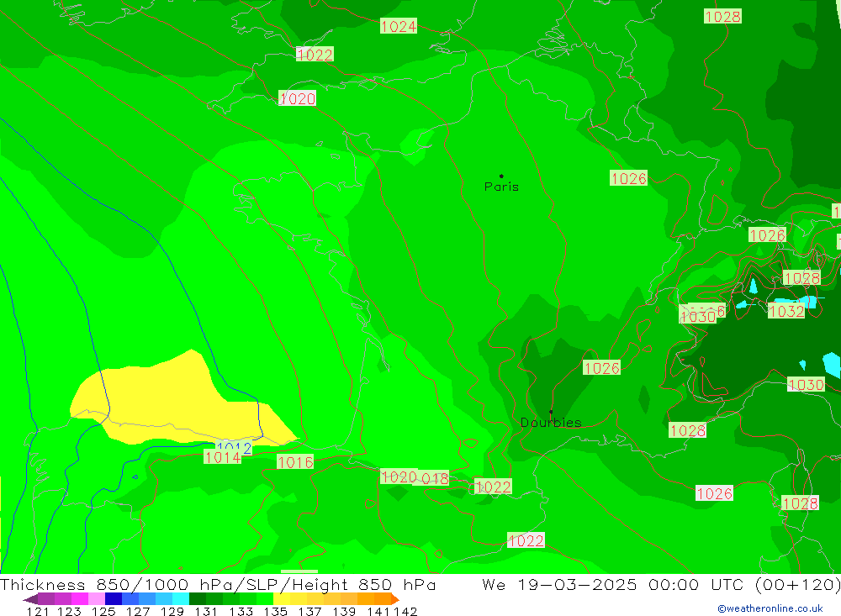Click legend value 139
Image resolution: width=841 pixels, height=616 pixels.
pos(344,612)
